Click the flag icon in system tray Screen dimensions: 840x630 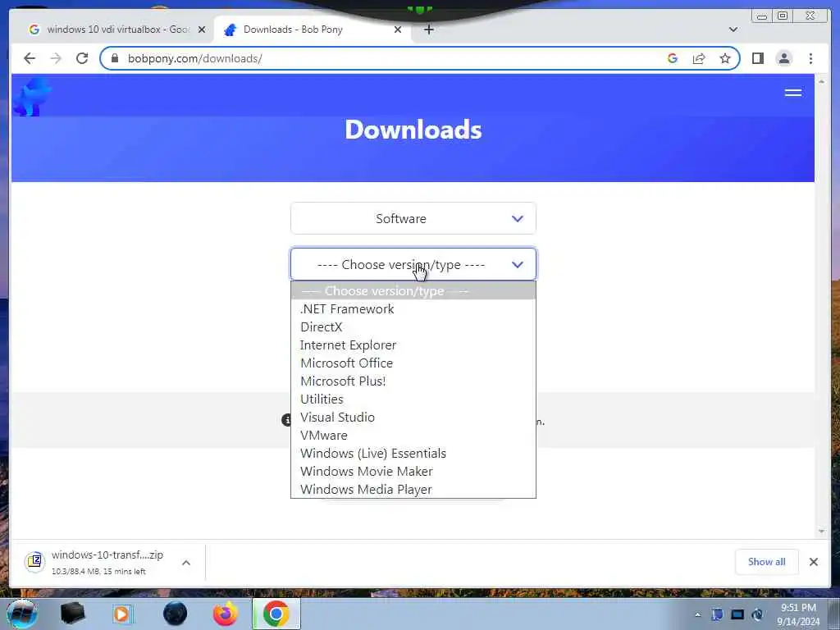(x=717, y=614)
